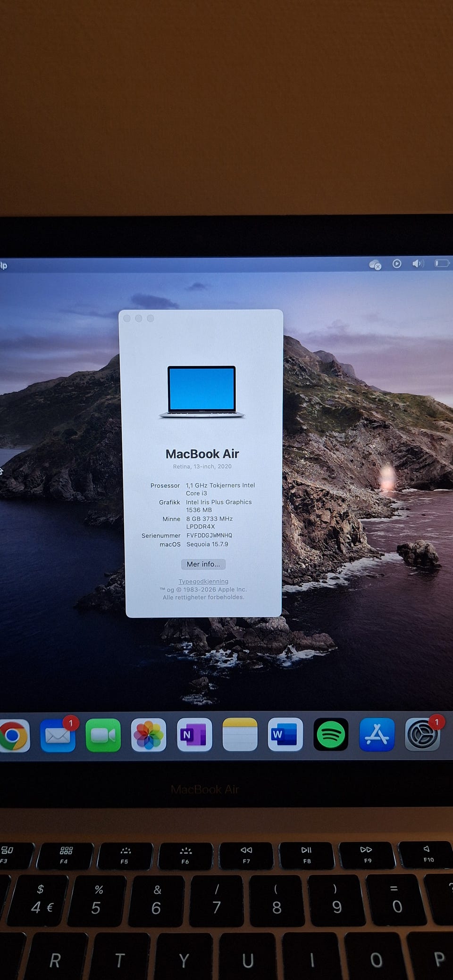Minimize the About This Mac window

tap(139, 318)
